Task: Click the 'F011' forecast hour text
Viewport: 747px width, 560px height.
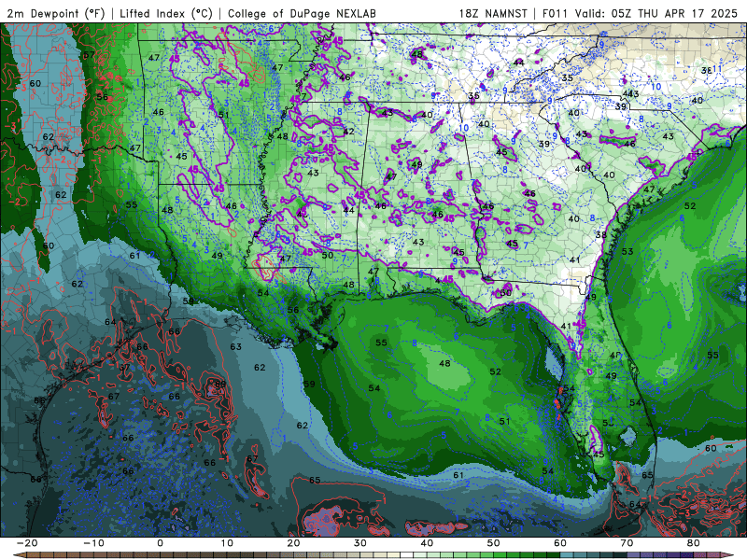Action: 555,13
